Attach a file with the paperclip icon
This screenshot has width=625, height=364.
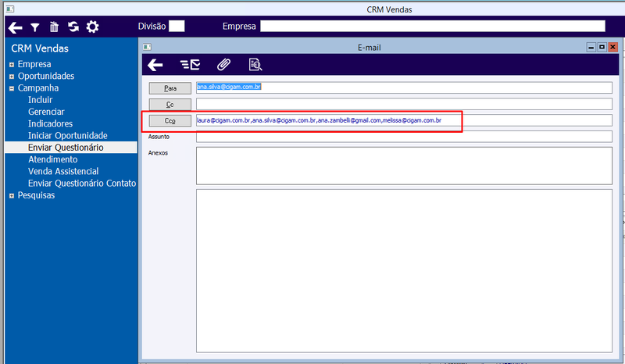click(x=223, y=64)
